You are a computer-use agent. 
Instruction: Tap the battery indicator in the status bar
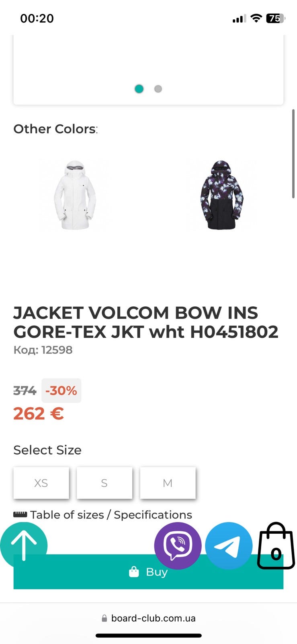276,18
